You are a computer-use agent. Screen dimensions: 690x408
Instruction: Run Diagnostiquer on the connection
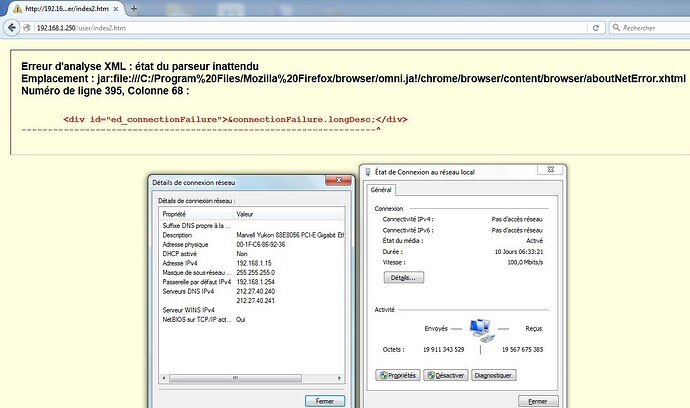493,375
